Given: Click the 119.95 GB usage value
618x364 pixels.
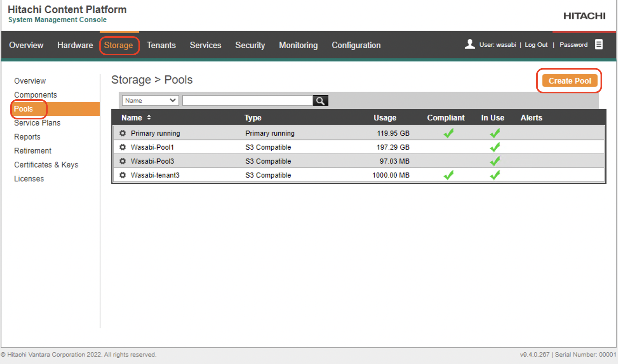Looking at the screenshot, I should [393, 133].
